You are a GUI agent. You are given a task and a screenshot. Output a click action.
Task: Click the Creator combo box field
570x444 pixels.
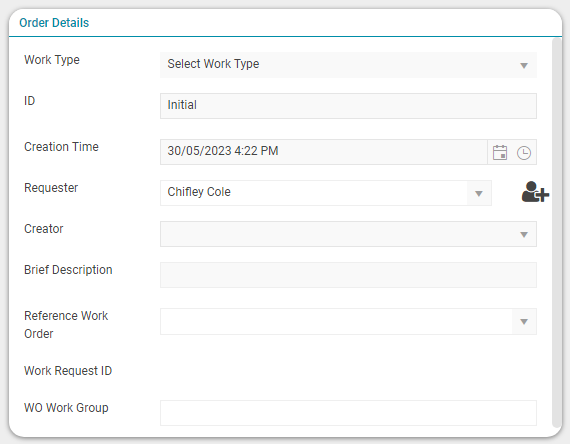348,234
